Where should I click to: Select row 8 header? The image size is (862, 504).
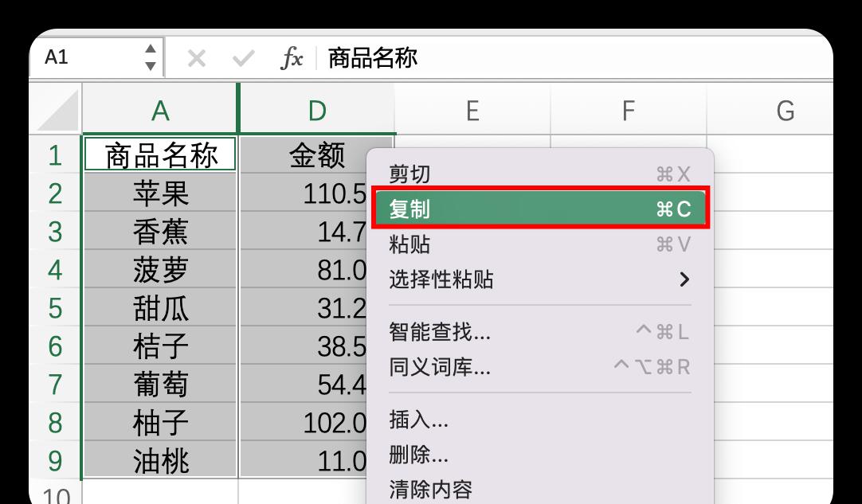coord(55,422)
